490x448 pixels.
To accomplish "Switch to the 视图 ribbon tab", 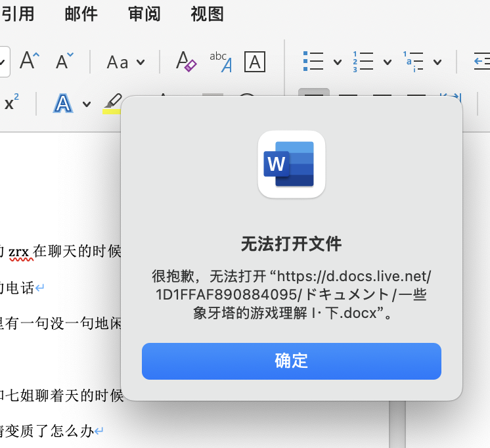I will click(x=207, y=14).
